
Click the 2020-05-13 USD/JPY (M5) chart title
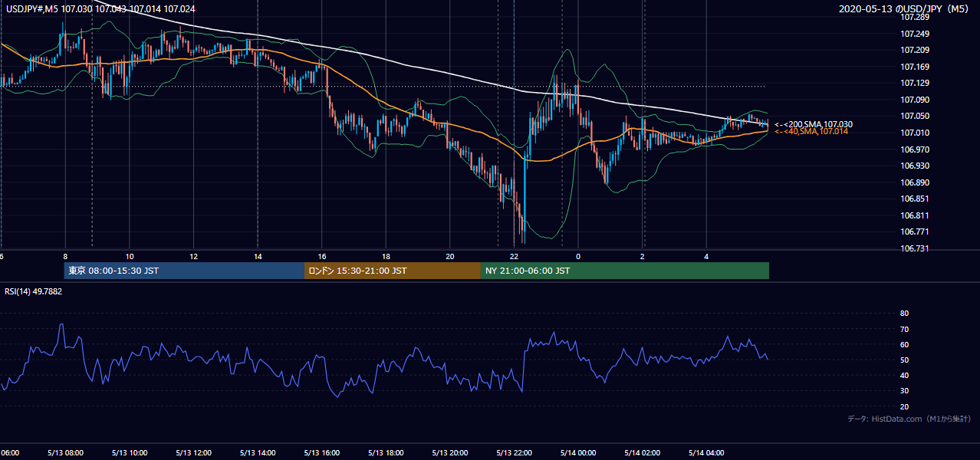905,9
